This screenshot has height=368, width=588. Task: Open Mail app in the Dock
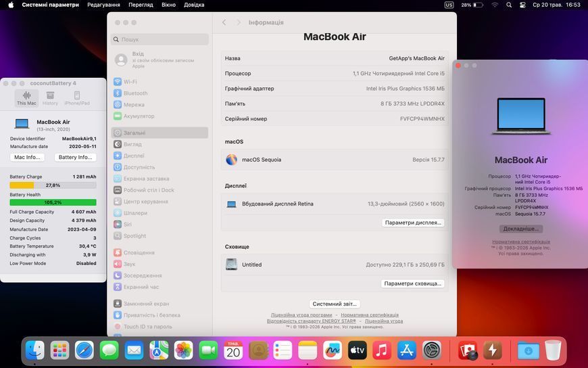point(134,350)
